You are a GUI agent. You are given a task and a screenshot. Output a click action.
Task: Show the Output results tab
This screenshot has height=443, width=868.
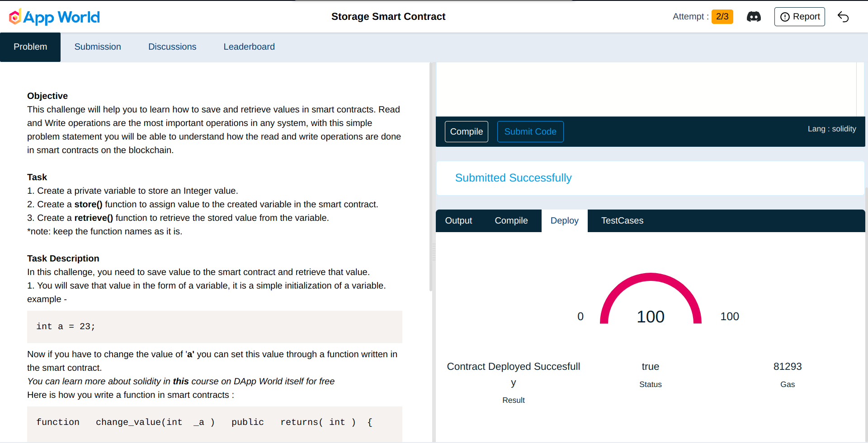(458, 221)
